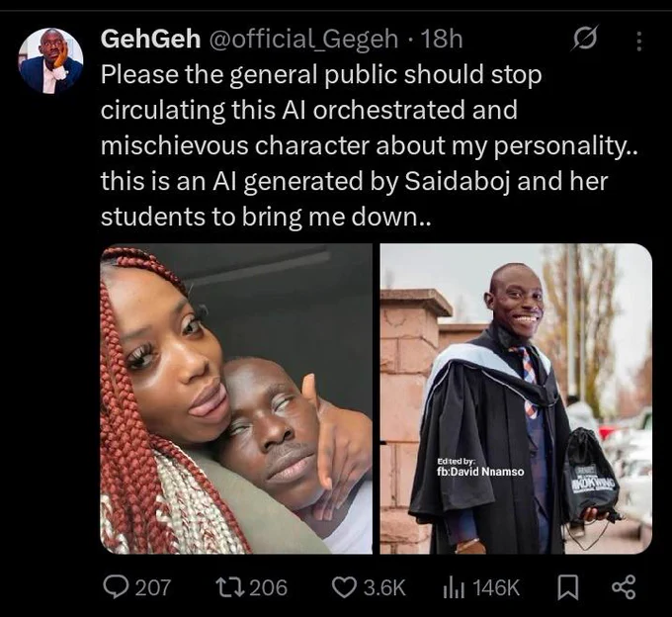Image resolution: width=672 pixels, height=617 pixels.
Task: Click the 207 replies count
Action: click(153, 587)
